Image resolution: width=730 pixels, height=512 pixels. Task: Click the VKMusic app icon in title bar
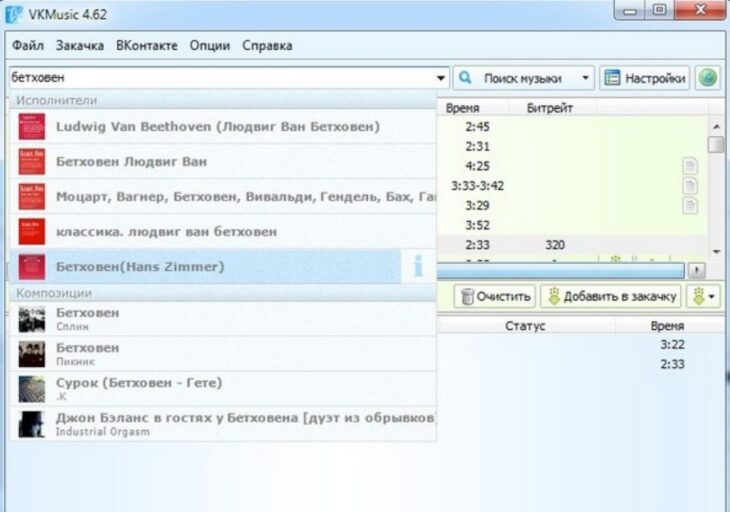(x=14, y=14)
